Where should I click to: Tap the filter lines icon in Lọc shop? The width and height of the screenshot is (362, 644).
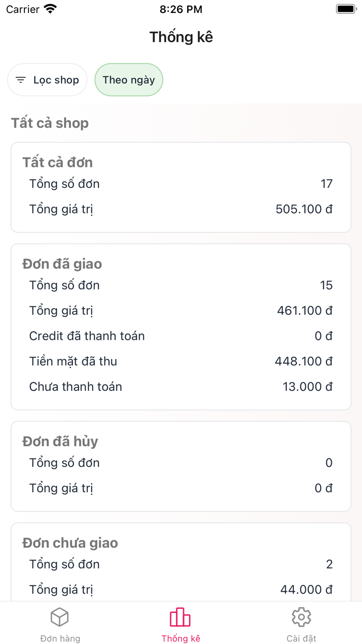click(x=21, y=80)
